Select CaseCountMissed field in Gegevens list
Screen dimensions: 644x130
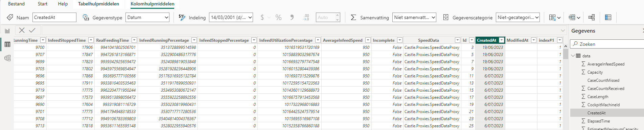[x=603, y=80]
